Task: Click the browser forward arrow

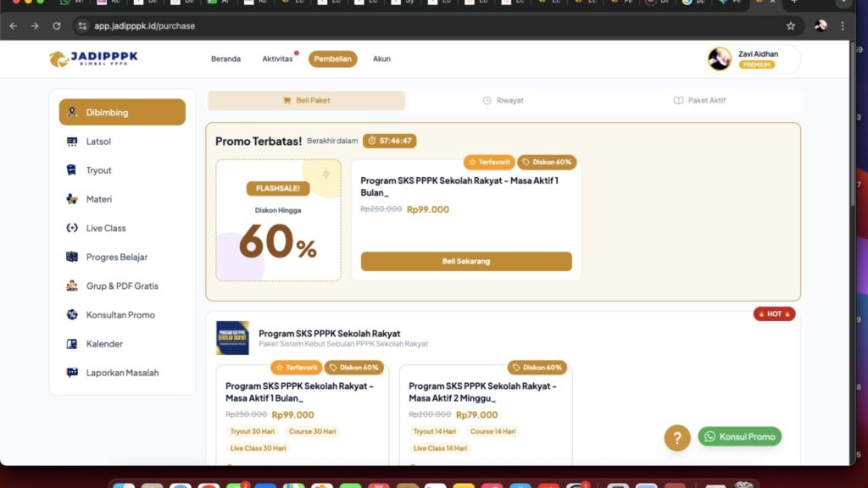Action: (35, 26)
